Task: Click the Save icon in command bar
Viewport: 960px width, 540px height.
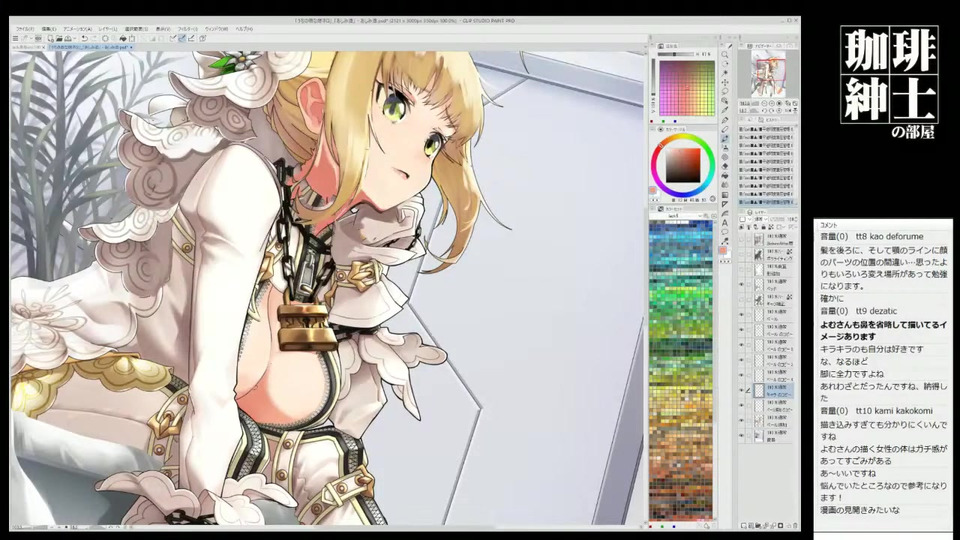Action: click(68, 38)
